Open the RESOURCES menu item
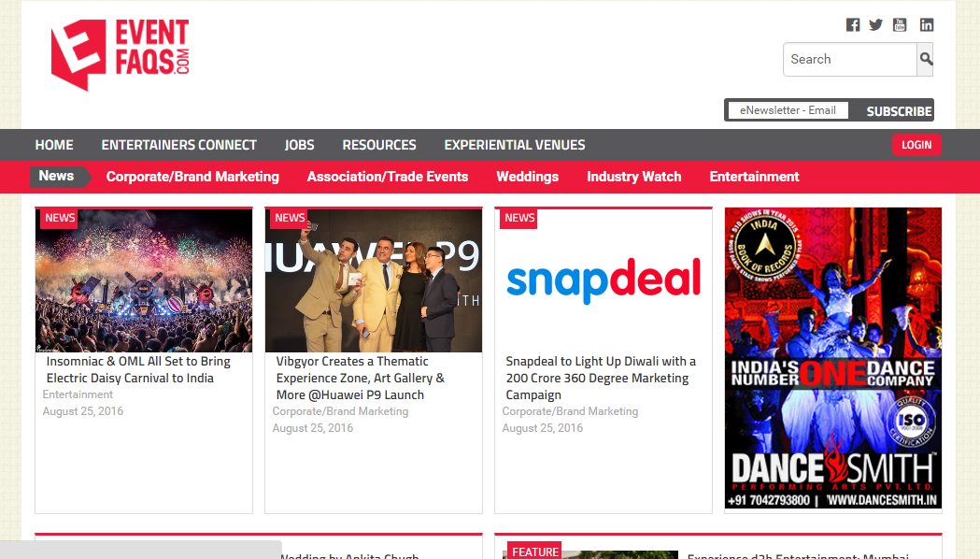Viewport: 980px width, 559px height. point(378,145)
